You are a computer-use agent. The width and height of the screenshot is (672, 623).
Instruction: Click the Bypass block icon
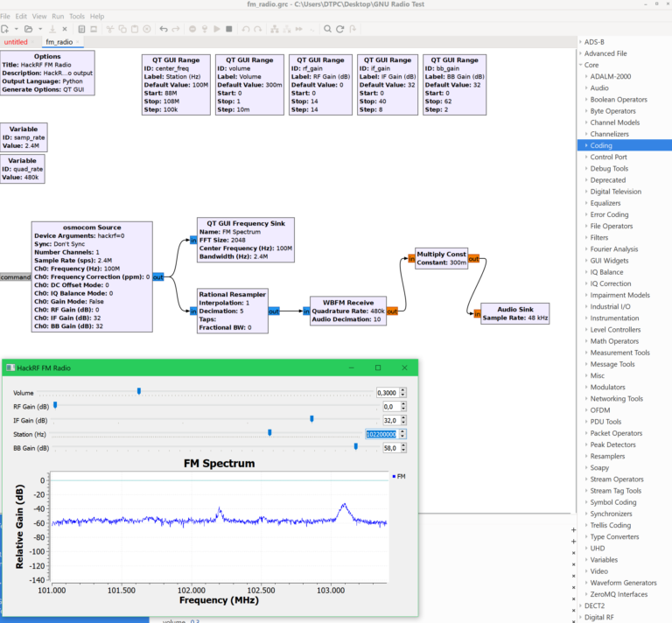[x=298, y=29]
